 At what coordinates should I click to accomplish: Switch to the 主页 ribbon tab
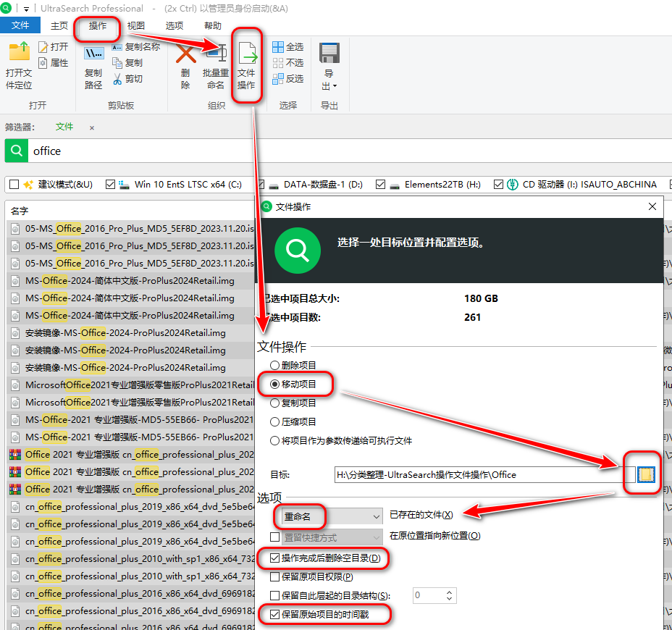click(59, 26)
